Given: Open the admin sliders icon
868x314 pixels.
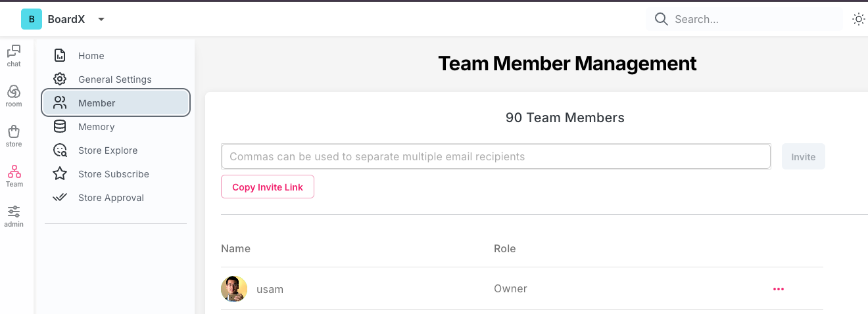Looking at the screenshot, I should tap(14, 212).
